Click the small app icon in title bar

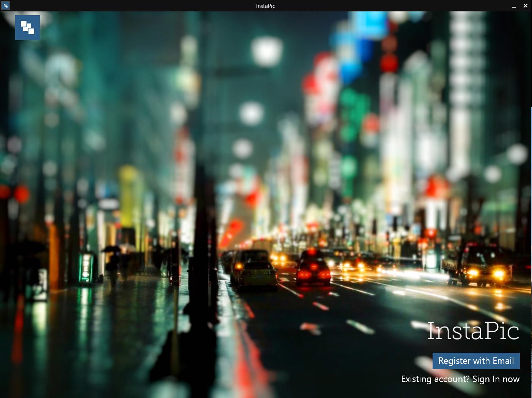(x=5, y=6)
